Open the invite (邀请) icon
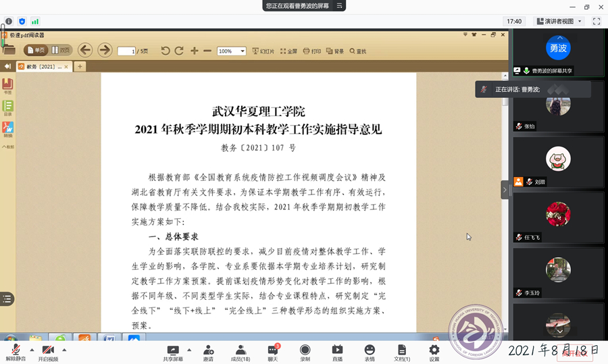Image resolution: width=608 pixels, height=364 pixels. click(208, 350)
